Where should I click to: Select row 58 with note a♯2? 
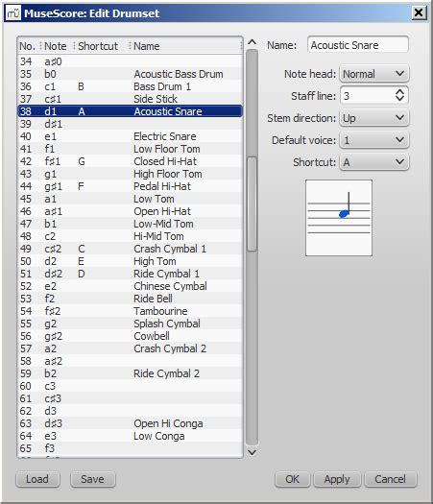pos(131,361)
